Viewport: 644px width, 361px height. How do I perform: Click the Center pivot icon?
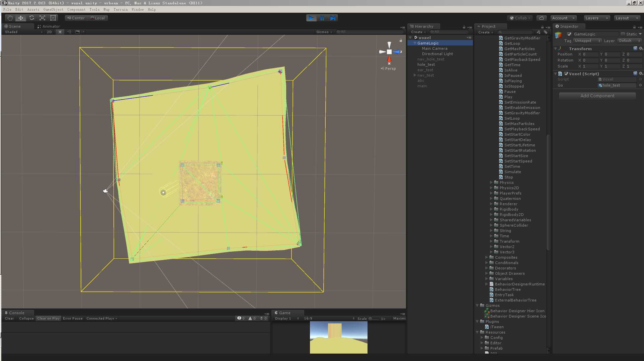[76, 18]
